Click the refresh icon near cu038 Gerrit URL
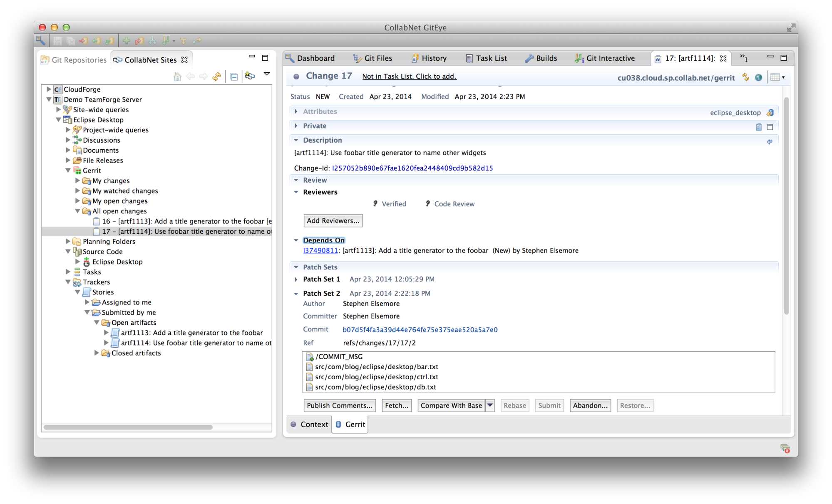 (x=745, y=77)
